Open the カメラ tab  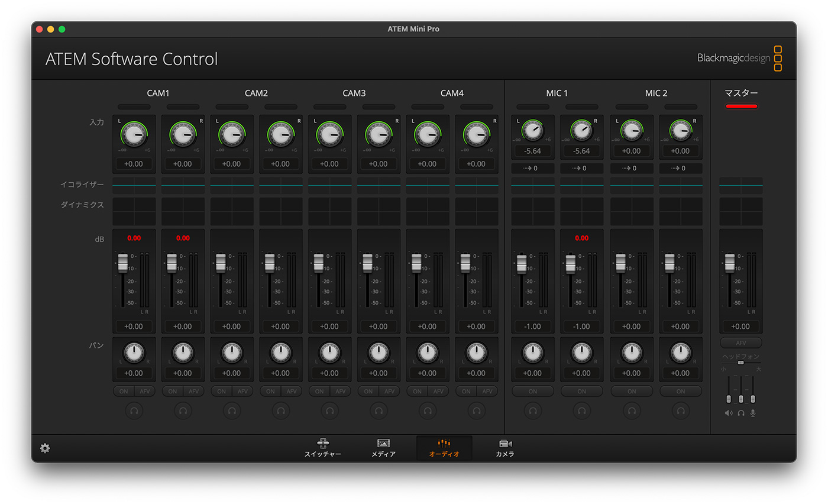pyautogui.click(x=504, y=448)
